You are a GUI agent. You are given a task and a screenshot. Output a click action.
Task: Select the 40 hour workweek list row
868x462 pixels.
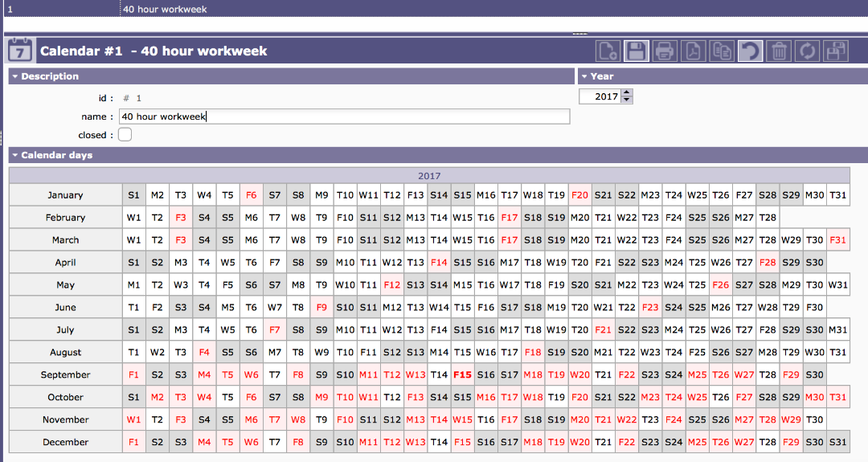[165, 10]
